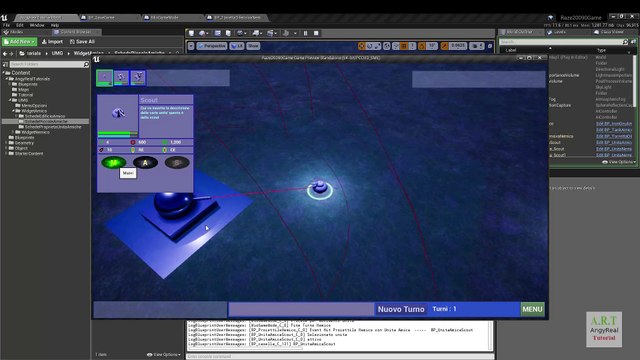Image resolution: width=640 pixels, height=360 pixels.
Task: Click the Source Control toolbar icon
Action: click(x=203, y=33)
